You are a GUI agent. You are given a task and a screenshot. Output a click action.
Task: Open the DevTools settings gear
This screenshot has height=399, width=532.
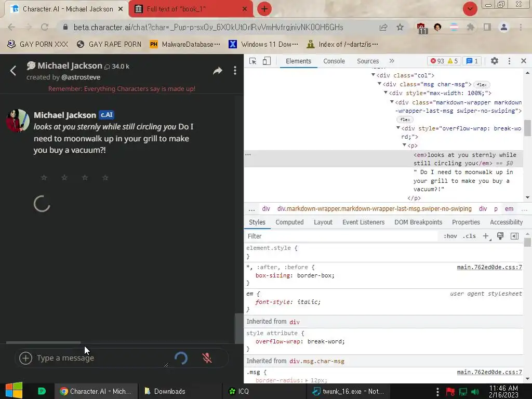point(495,61)
